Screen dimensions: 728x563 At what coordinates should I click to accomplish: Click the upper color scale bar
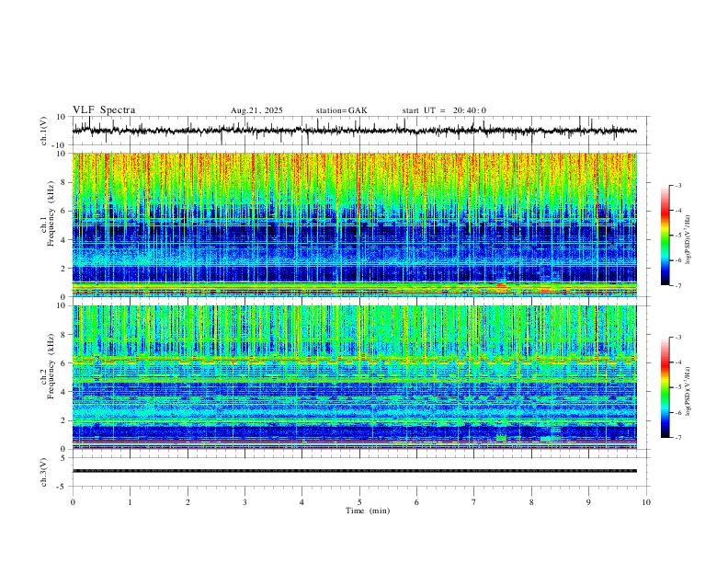click(x=665, y=236)
